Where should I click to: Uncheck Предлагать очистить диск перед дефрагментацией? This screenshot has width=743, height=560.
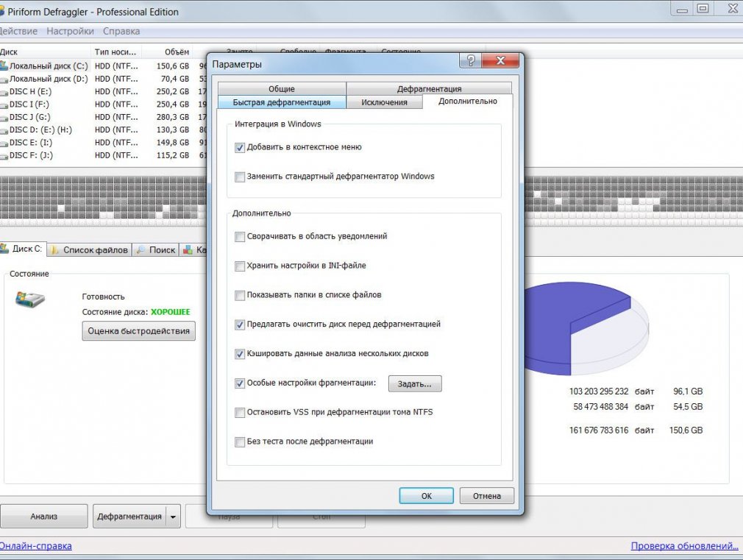pos(240,325)
